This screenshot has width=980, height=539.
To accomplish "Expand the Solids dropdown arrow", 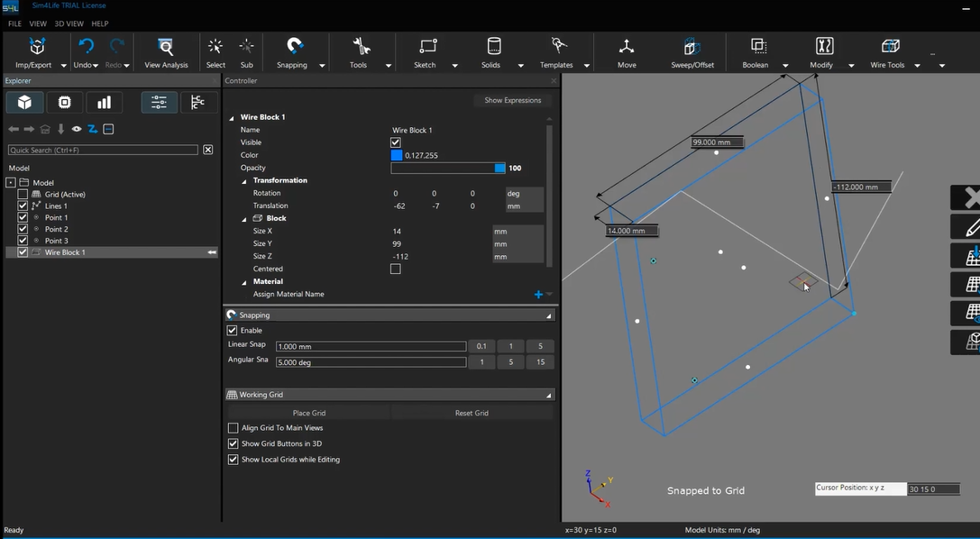I will [x=521, y=66].
